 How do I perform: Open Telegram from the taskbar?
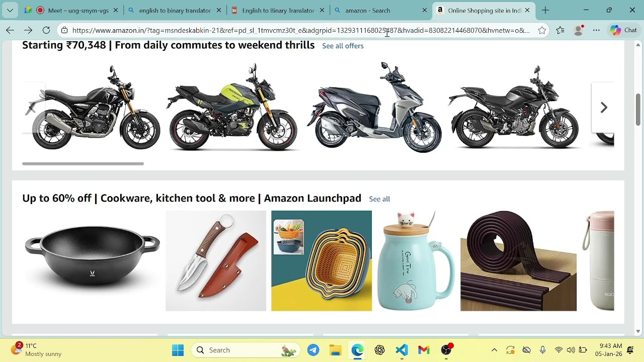(x=313, y=350)
